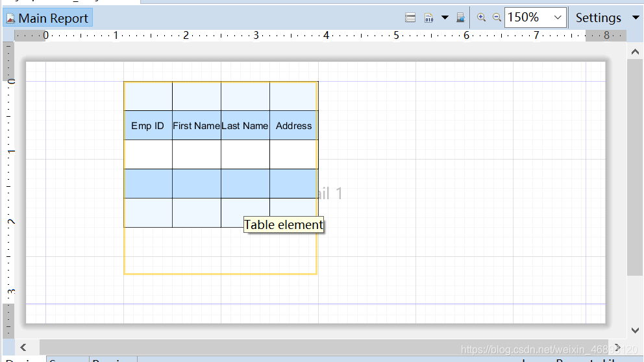Select the white detail cell below Address
Screen dimensions: 644x362
pyautogui.click(x=293, y=155)
